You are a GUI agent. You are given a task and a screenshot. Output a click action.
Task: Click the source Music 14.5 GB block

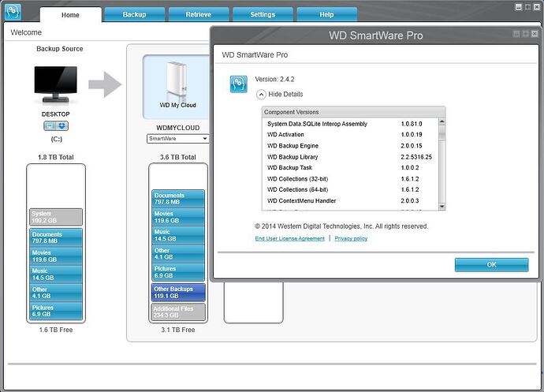56,274
